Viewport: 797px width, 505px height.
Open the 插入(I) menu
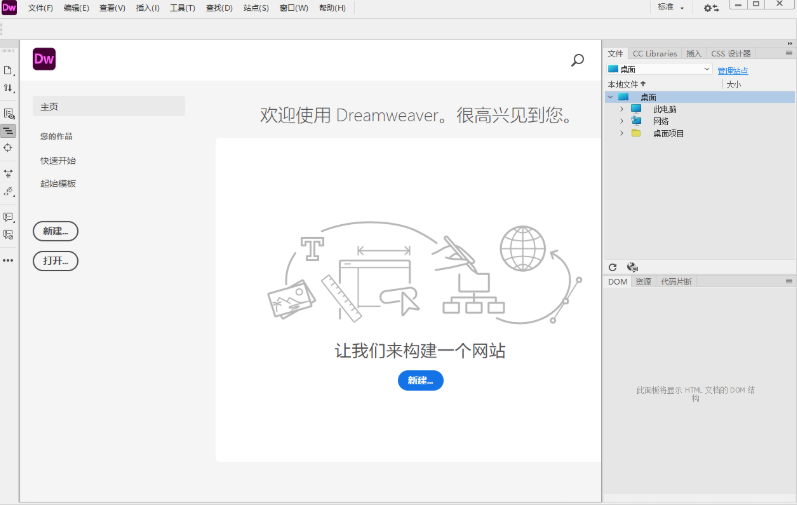tap(147, 8)
